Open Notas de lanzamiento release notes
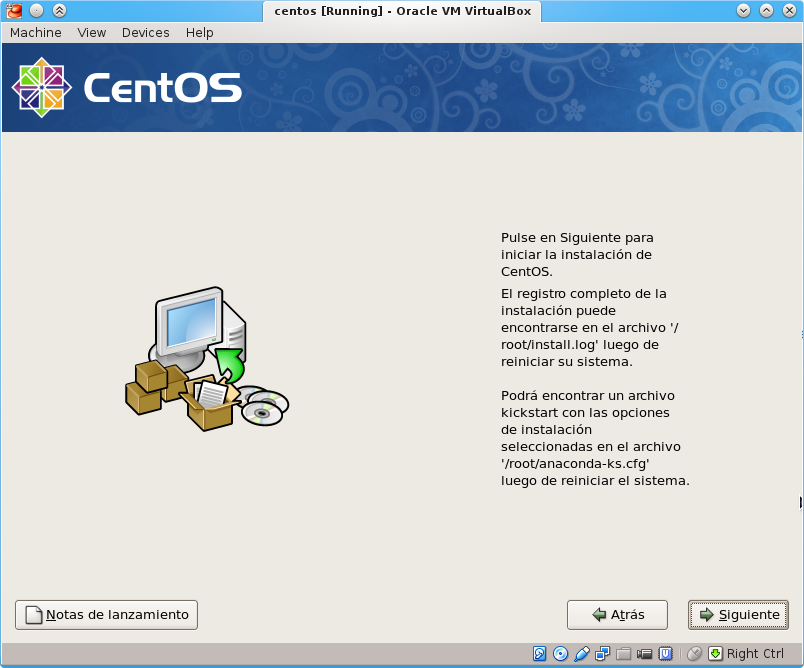 107,615
